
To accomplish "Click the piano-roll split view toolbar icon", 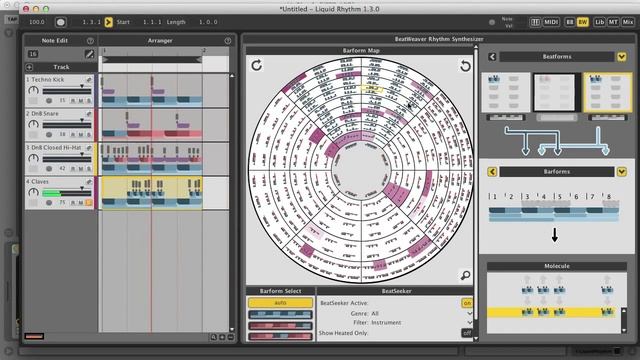I will pyautogui.click(x=535, y=22).
